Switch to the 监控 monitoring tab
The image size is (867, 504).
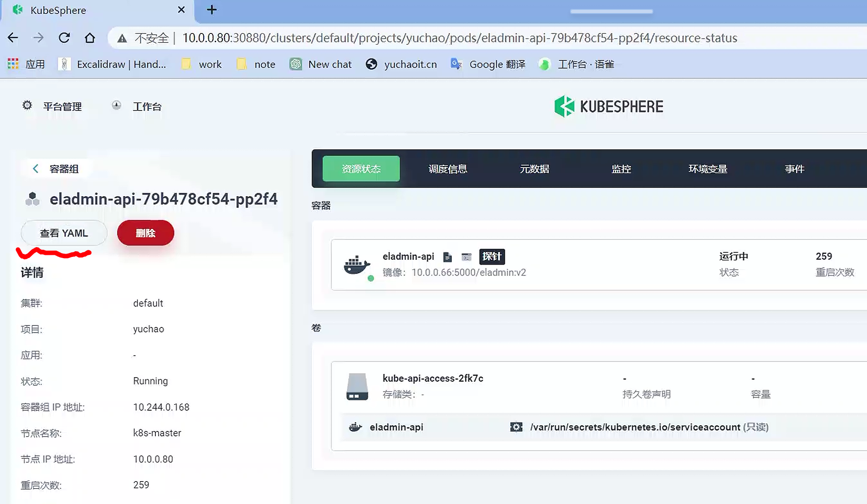(621, 169)
